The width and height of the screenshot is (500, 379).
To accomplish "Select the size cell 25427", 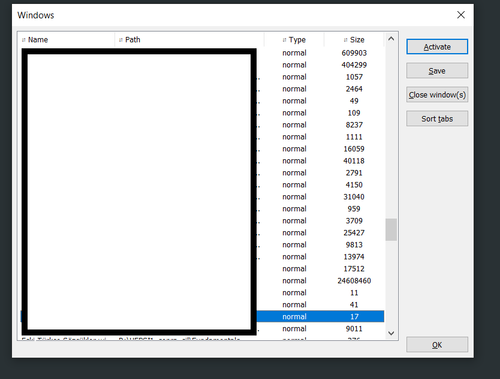I will [354, 233].
